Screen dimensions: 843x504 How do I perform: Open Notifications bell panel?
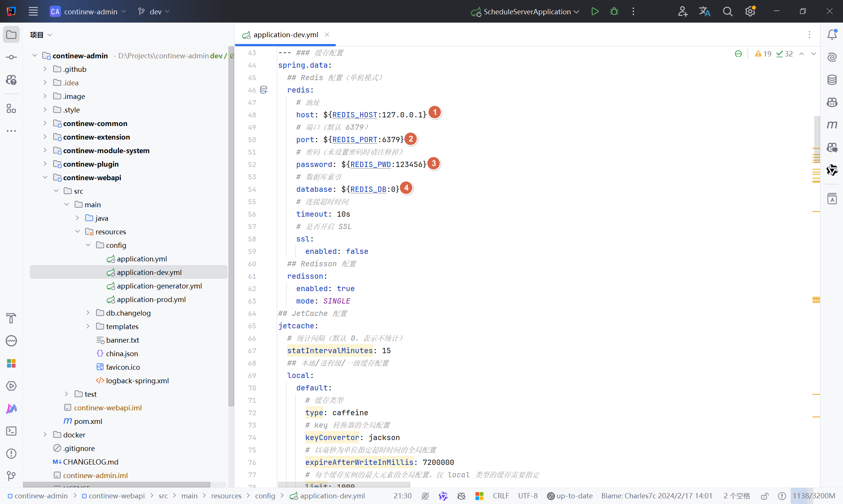pos(832,35)
